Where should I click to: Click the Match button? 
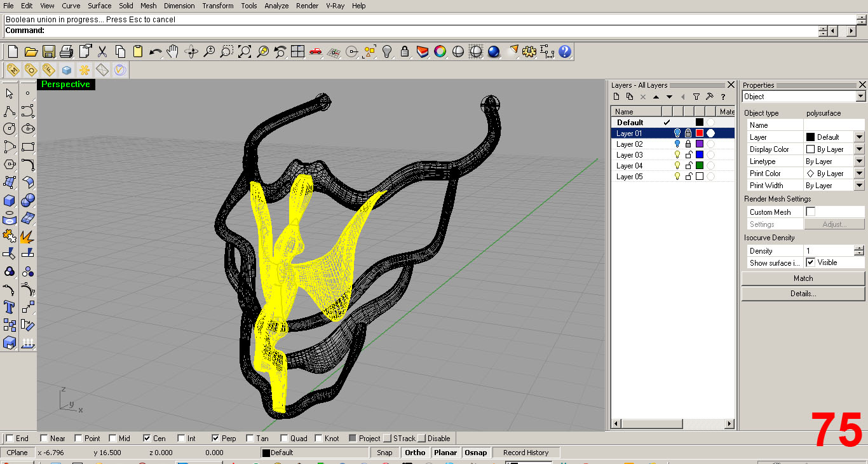click(803, 278)
